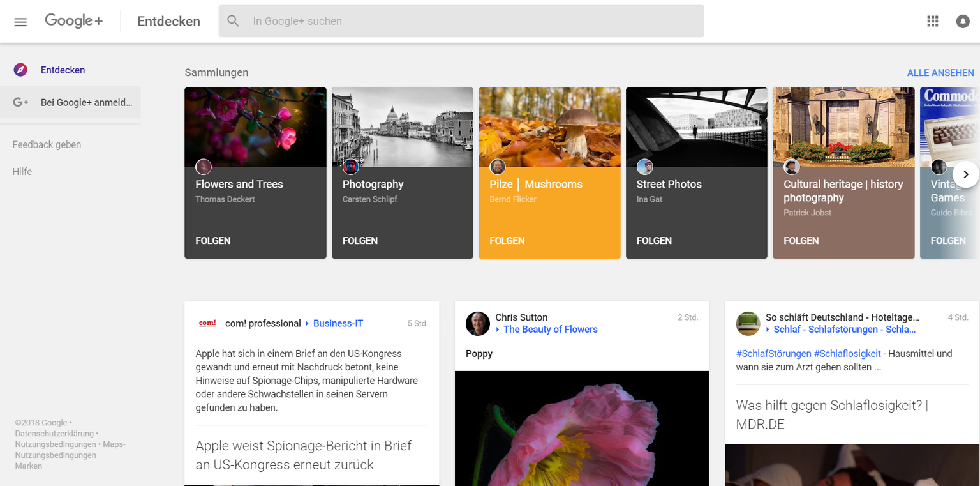Click the Entdecken compass icon

20,70
